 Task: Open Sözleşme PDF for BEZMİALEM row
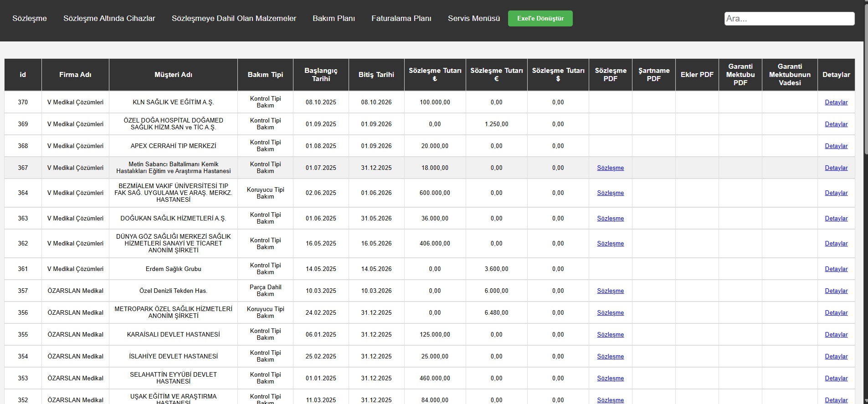[x=610, y=193]
